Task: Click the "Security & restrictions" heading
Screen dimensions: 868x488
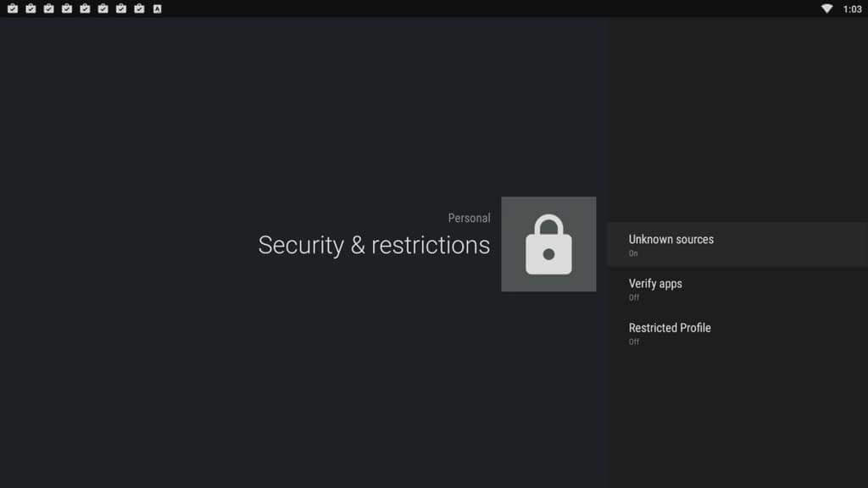Action: click(x=374, y=245)
